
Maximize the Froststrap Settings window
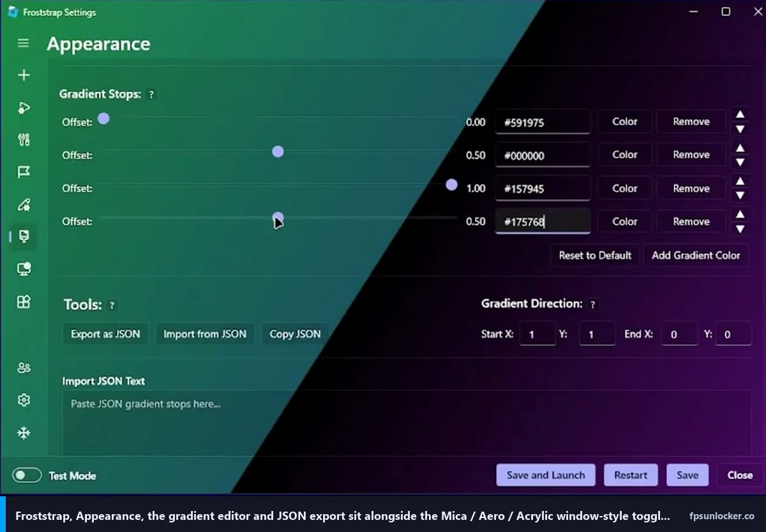[x=726, y=11]
